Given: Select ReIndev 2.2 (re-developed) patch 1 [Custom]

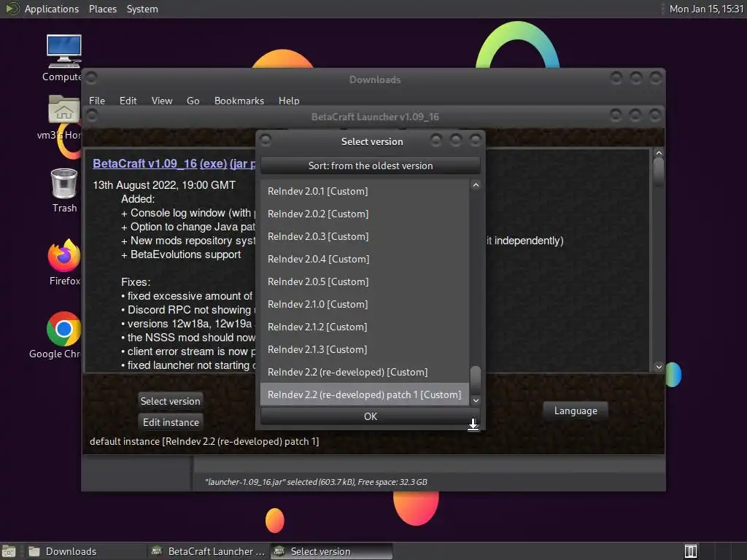Looking at the screenshot, I should [365, 394].
